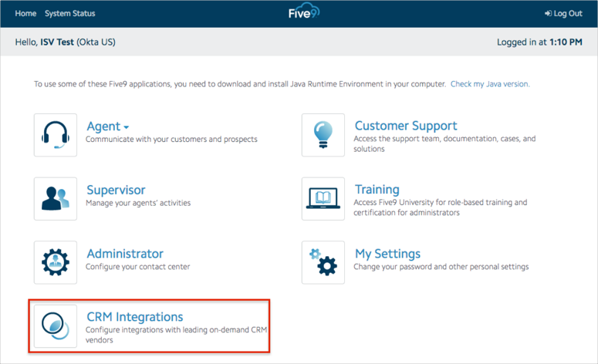Open the My Settings heading link
Image resolution: width=598 pixels, height=364 pixels.
click(x=387, y=254)
